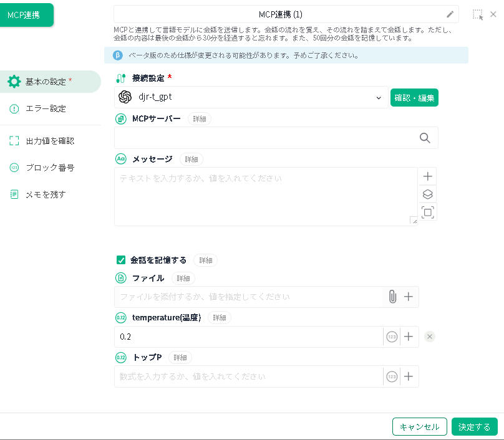Click the number icon in temperature field
This screenshot has height=440, width=504.
point(392,337)
